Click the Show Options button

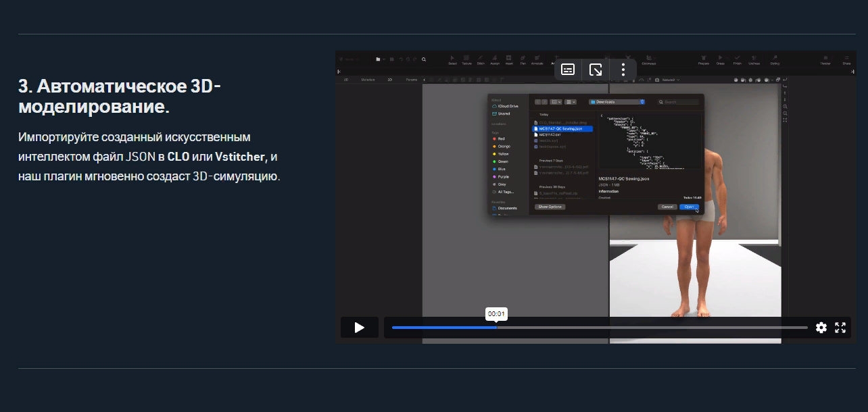pos(550,207)
